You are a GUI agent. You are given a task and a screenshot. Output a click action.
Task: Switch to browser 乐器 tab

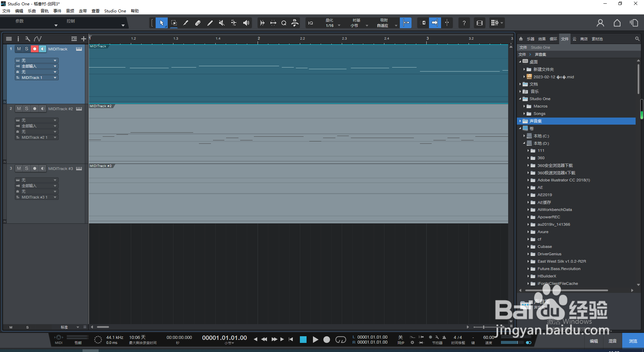click(x=530, y=39)
